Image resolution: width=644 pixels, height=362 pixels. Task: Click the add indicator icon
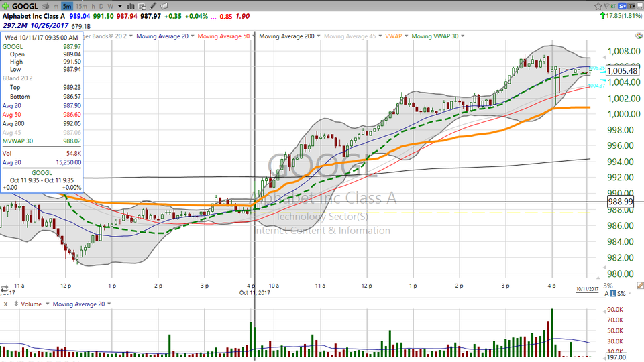click(142, 7)
